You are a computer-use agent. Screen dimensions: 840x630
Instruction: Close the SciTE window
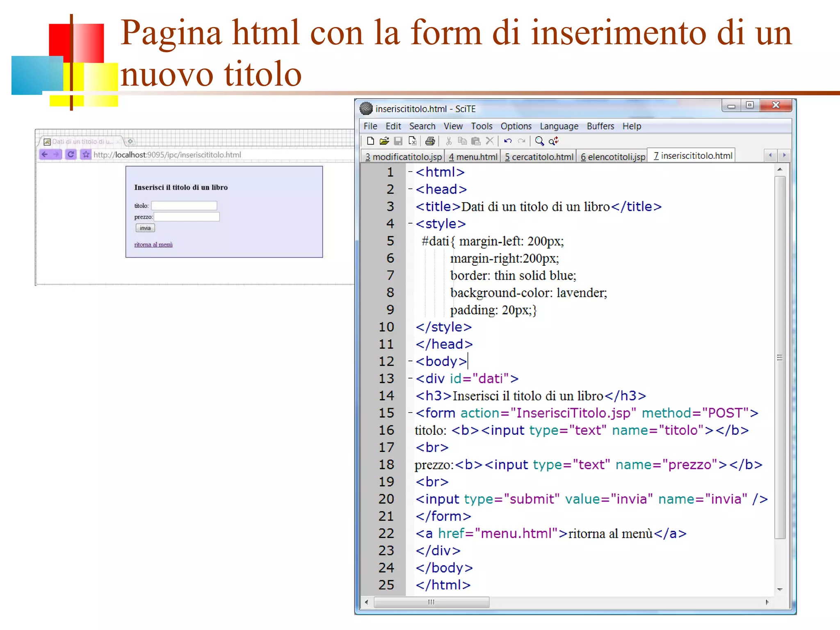click(776, 105)
